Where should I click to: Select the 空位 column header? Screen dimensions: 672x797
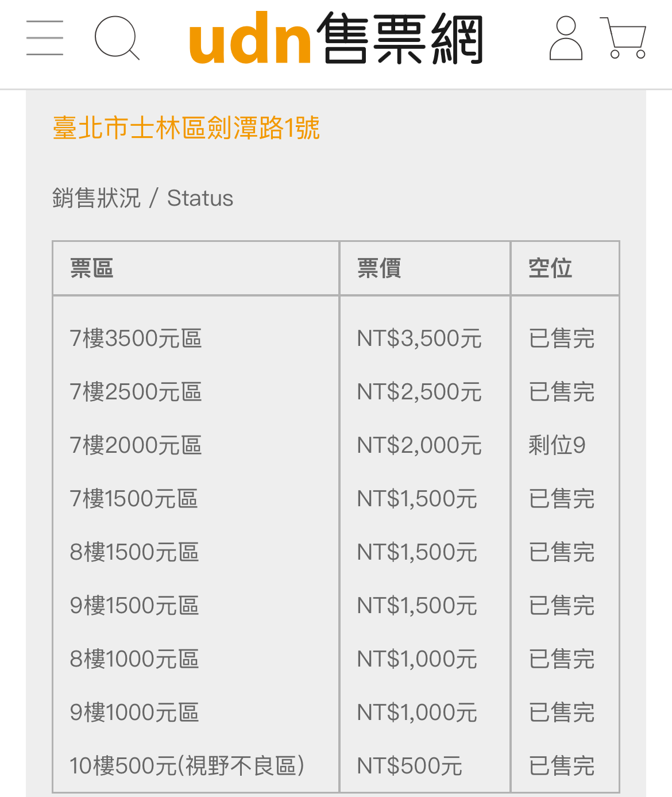tap(550, 268)
